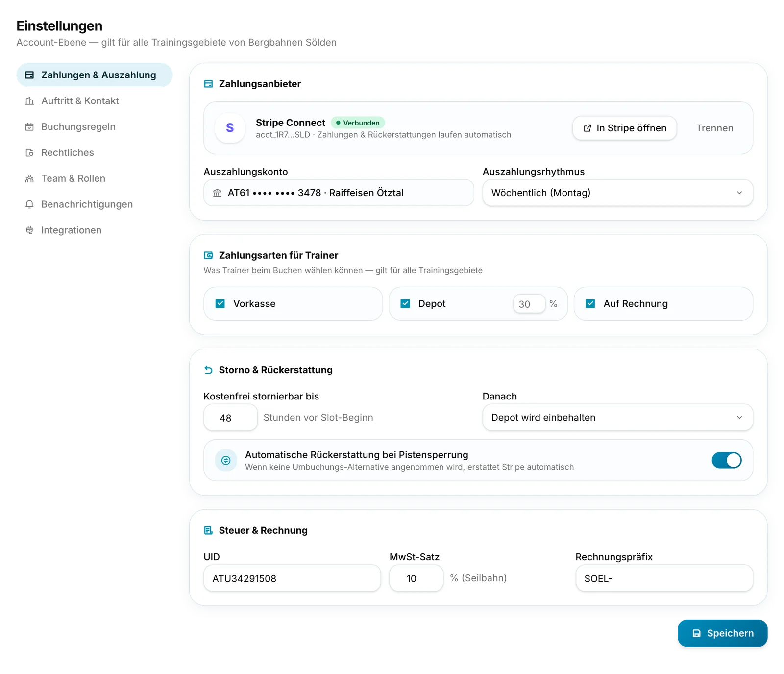784x674 pixels.
Task: Edit the MwSt-Satz value field
Action: point(416,578)
